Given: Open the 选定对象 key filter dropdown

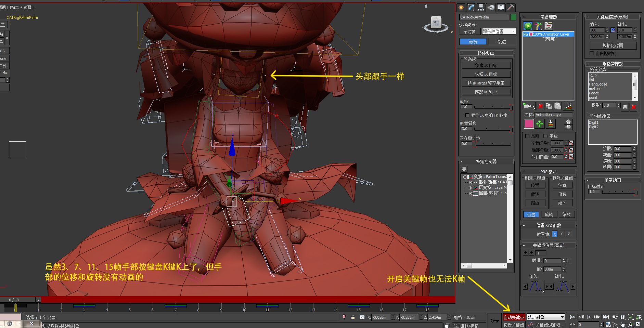Looking at the screenshot, I should pyautogui.click(x=545, y=317).
